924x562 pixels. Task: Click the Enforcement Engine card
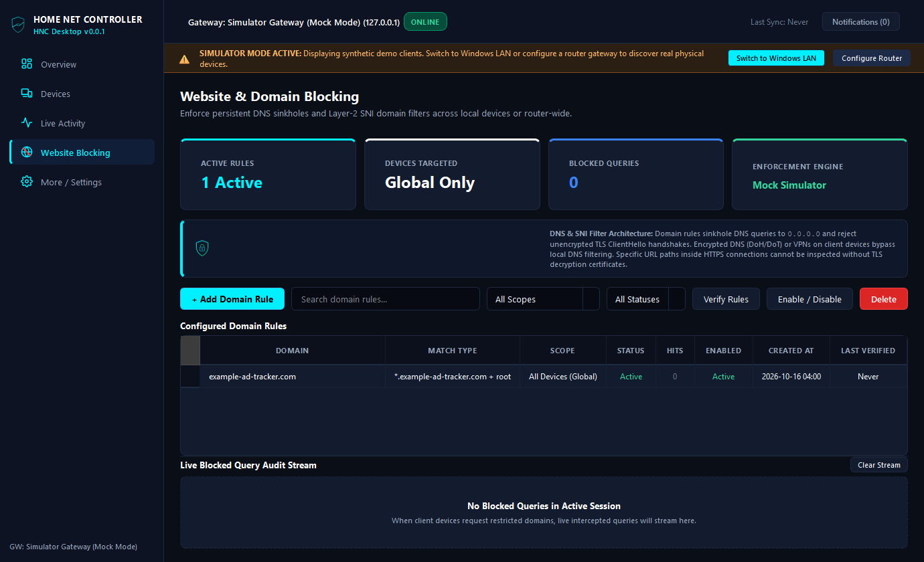[820, 175]
